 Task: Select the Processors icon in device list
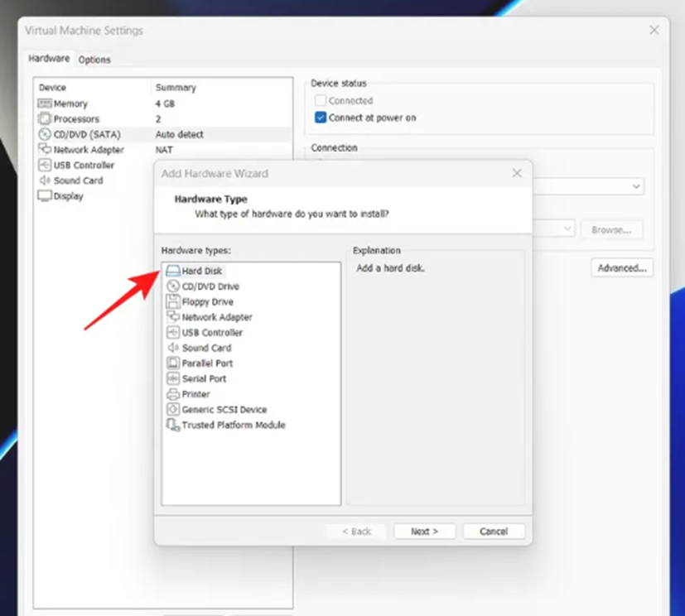(x=45, y=118)
